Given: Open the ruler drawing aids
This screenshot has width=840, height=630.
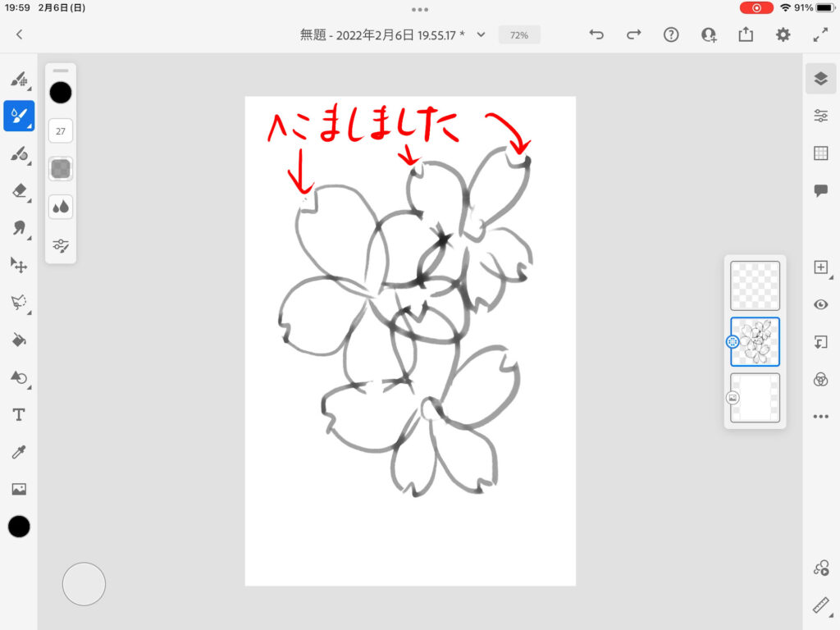Looking at the screenshot, I should pyautogui.click(x=820, y=605).
